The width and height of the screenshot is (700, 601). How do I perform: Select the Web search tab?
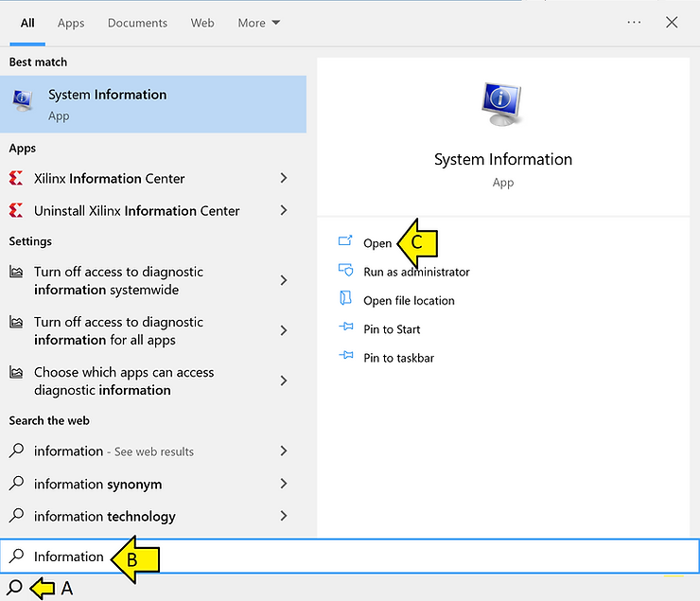[202, 23]
